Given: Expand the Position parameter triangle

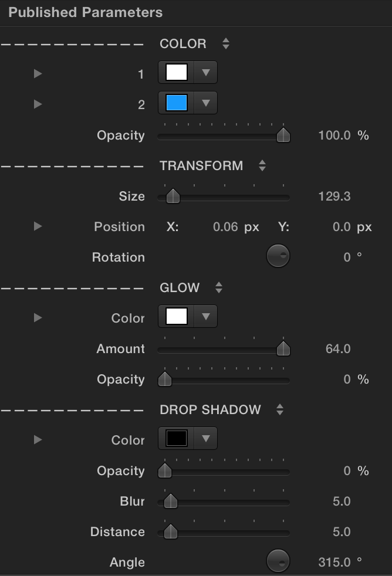Looking at the screenshot, I should pos(38,226).
